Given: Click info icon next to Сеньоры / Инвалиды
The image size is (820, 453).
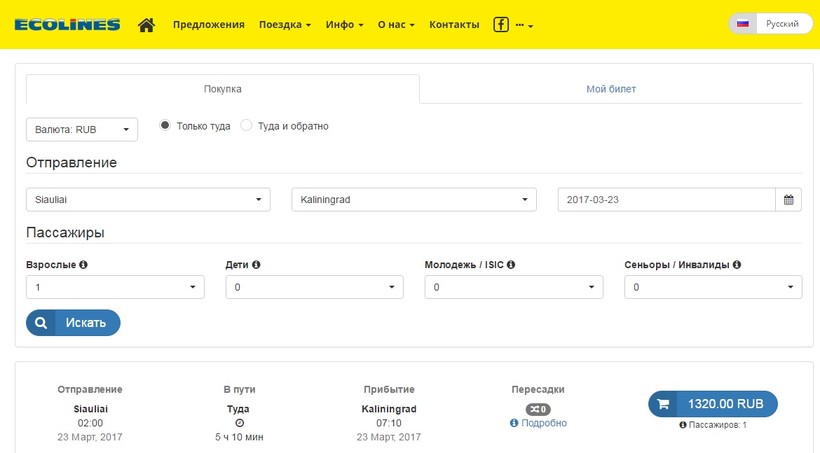Looking at the screenshot, I should coord(737,265).
